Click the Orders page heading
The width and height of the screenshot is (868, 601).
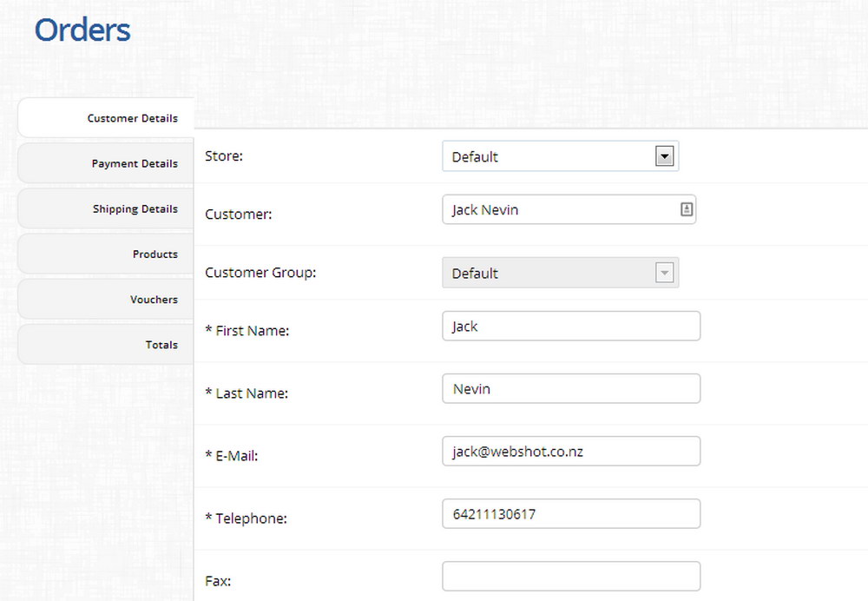pos(82,30)
